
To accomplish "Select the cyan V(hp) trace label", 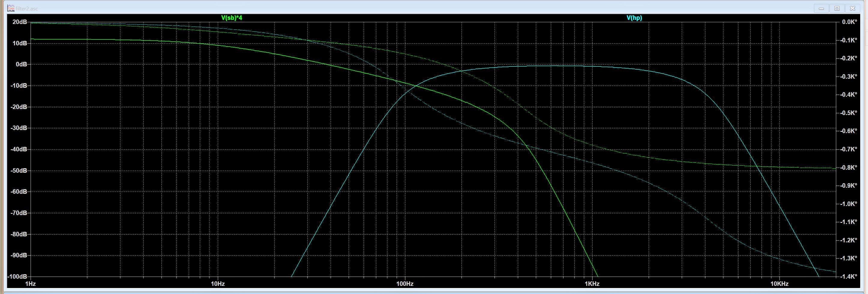I will pyautogui.click(x=634, y=18).
